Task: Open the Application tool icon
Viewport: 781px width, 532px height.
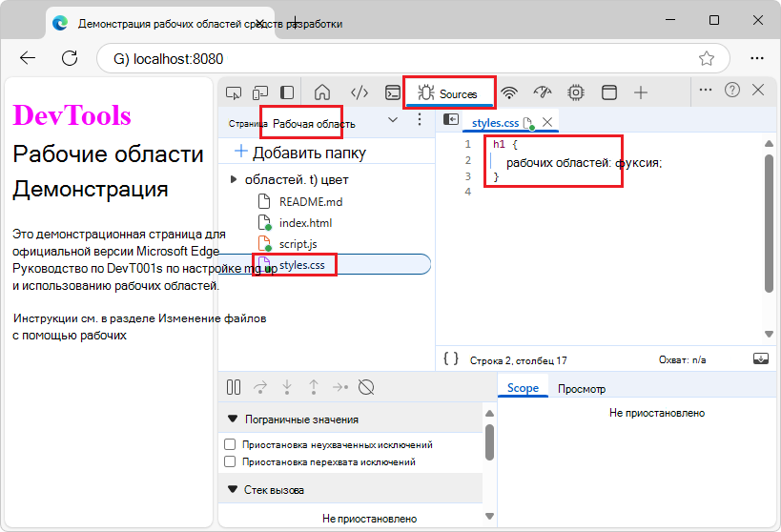Action: (609, 92)
